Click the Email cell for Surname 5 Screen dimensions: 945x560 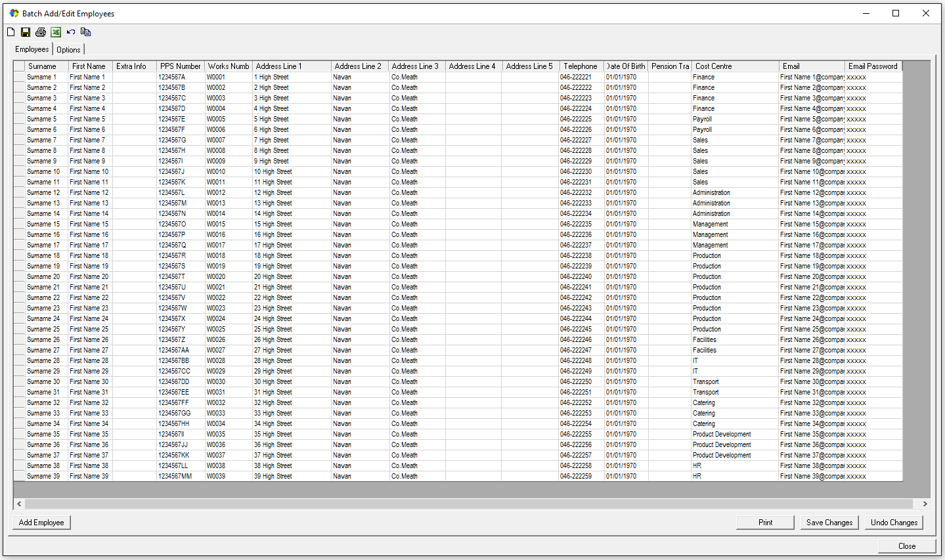pyautogui.click(x=812, y=119)
